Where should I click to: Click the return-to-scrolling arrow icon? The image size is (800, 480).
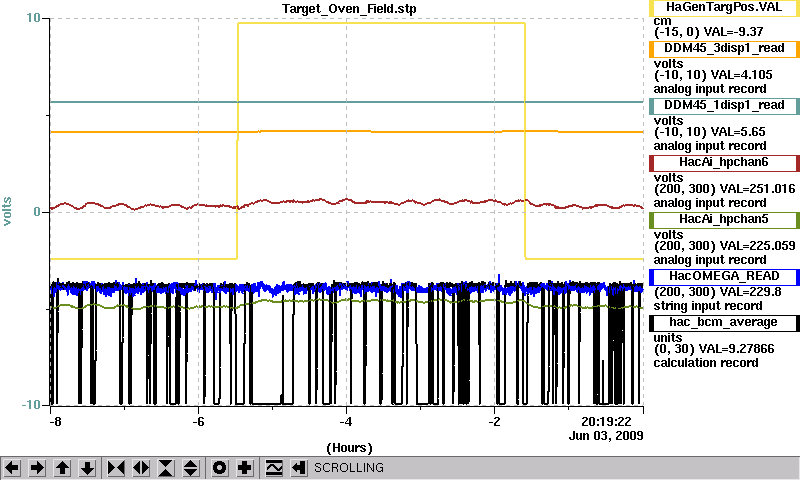tap(299, 468)
